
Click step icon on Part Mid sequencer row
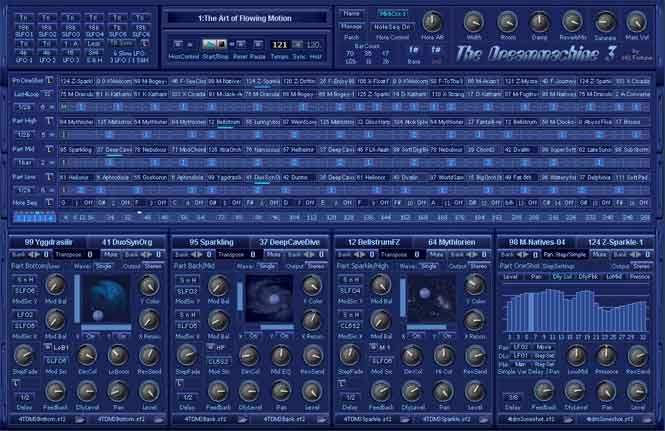(x=50, y=149)
